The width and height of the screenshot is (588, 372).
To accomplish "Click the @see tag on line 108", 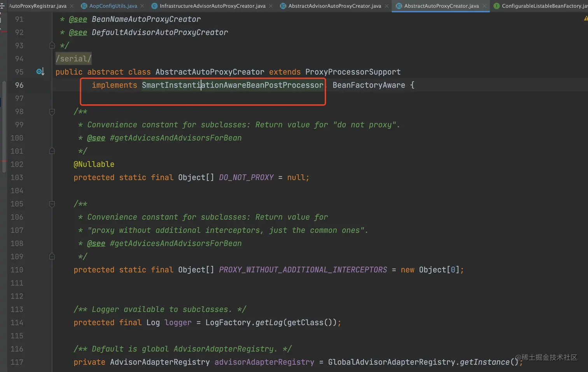I will tap(96, 243).
